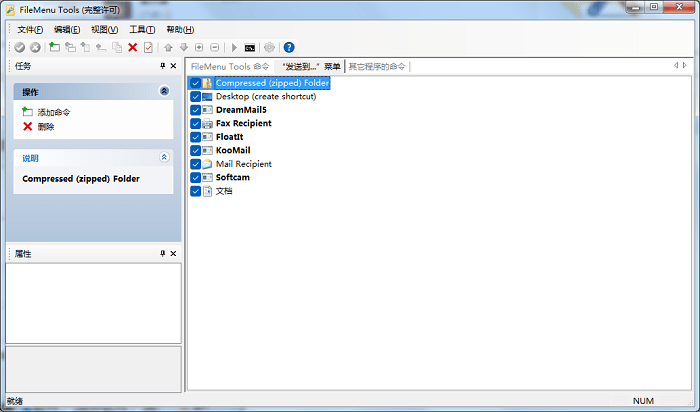The width and height of the screenshot is (700, 412).
Task: Pin the 任务 panel with pushpin icon
Action: pyautogui.click(x=162, y=66)
